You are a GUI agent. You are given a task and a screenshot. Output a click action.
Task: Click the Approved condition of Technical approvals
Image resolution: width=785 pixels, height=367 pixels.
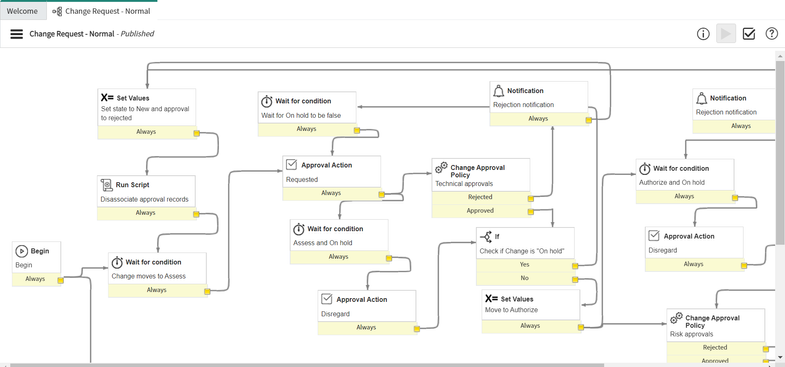(x=480, y=211)
